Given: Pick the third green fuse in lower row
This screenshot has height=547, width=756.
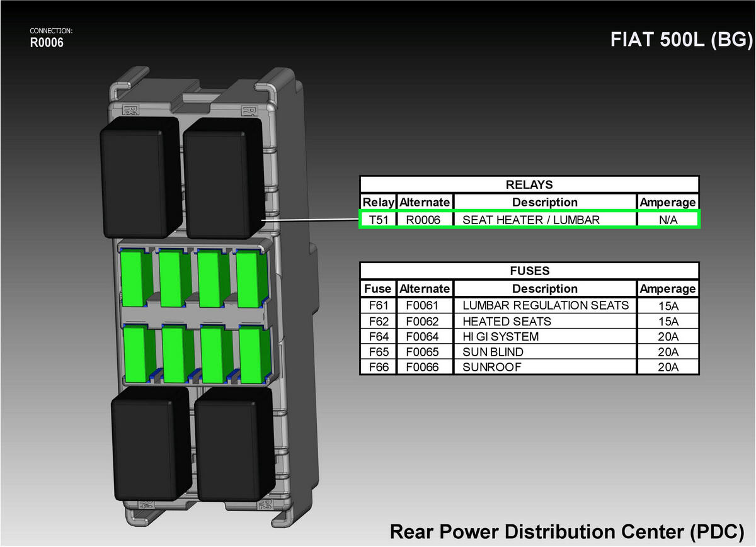Looking at the screenshot, I should tap(215, 354).
